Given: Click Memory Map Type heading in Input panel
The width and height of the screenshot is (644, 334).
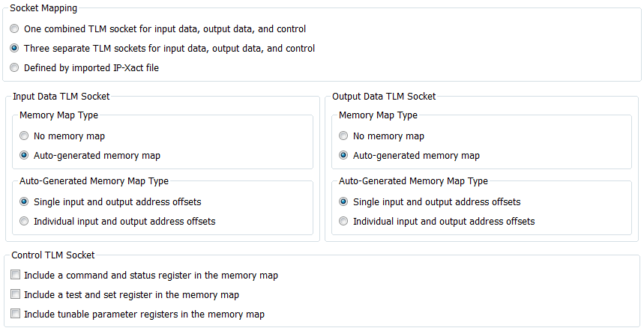Looking at the screenshot, I should click(x=58, y=115).
